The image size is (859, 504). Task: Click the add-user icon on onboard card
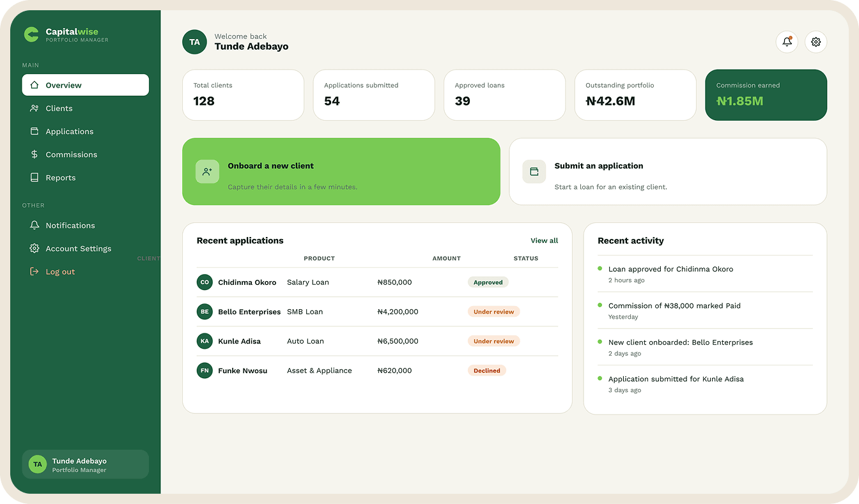[x=207, y=172]
